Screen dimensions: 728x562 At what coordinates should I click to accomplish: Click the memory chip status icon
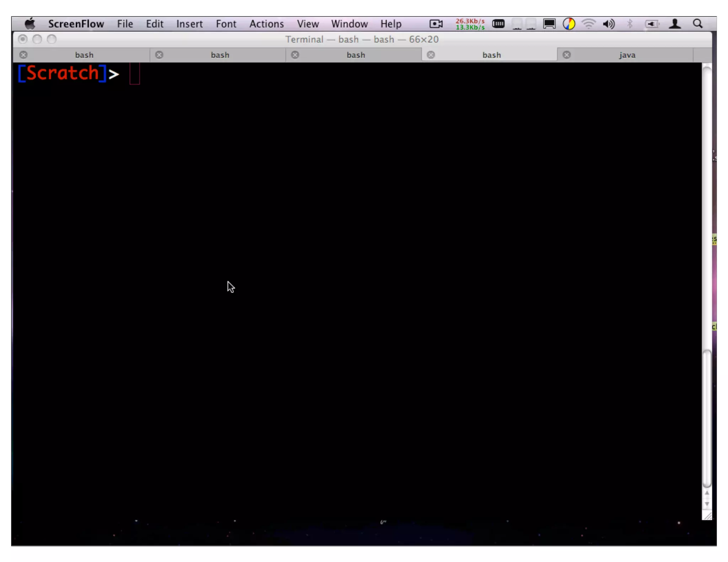tap(498, 24)
